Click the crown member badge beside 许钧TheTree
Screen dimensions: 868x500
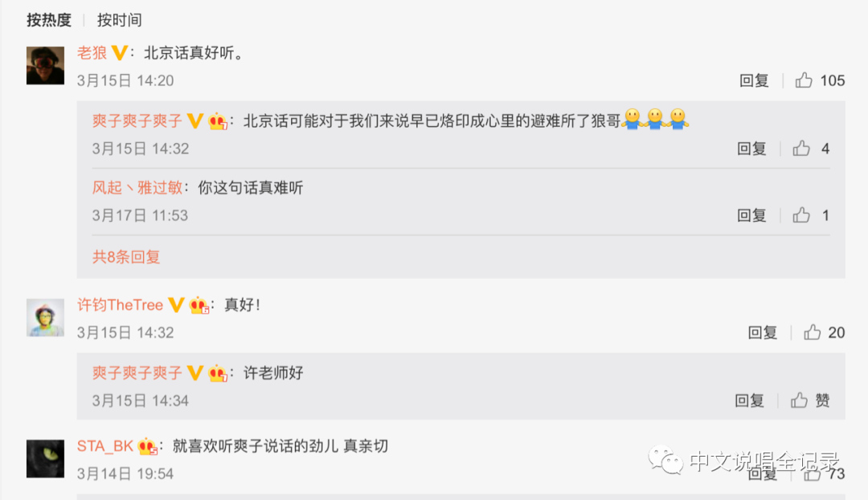point(199,305)
